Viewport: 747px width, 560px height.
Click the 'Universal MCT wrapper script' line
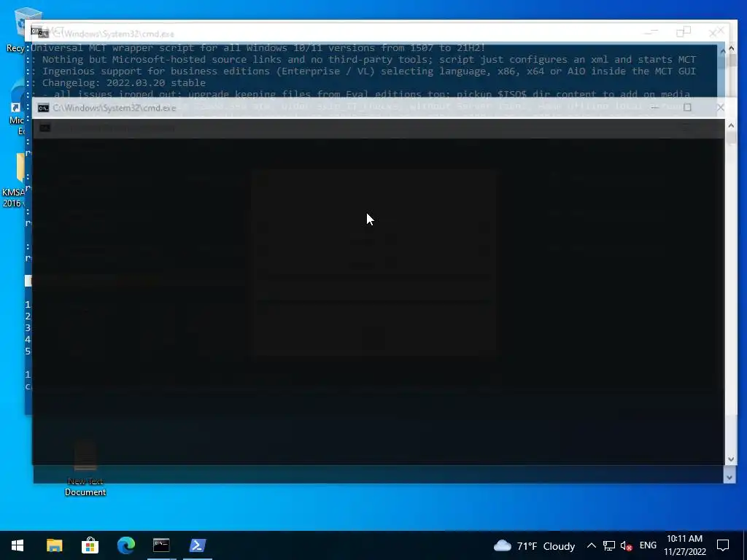[x=258, y=47]
